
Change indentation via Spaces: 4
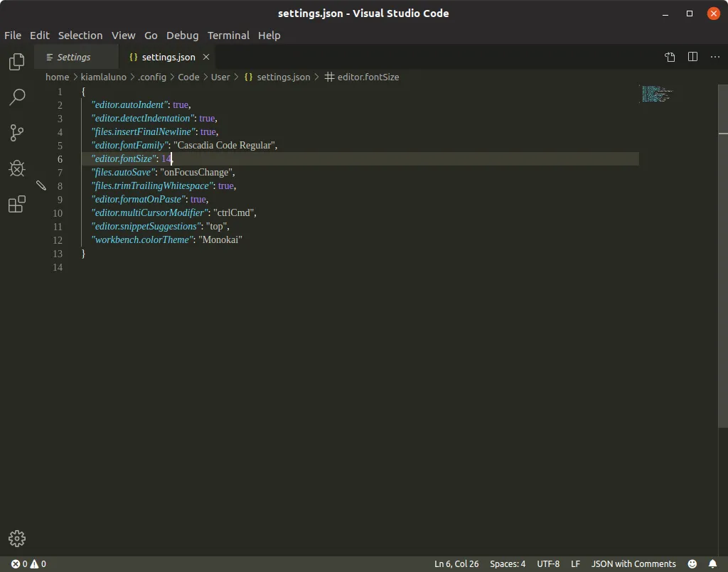508,563
